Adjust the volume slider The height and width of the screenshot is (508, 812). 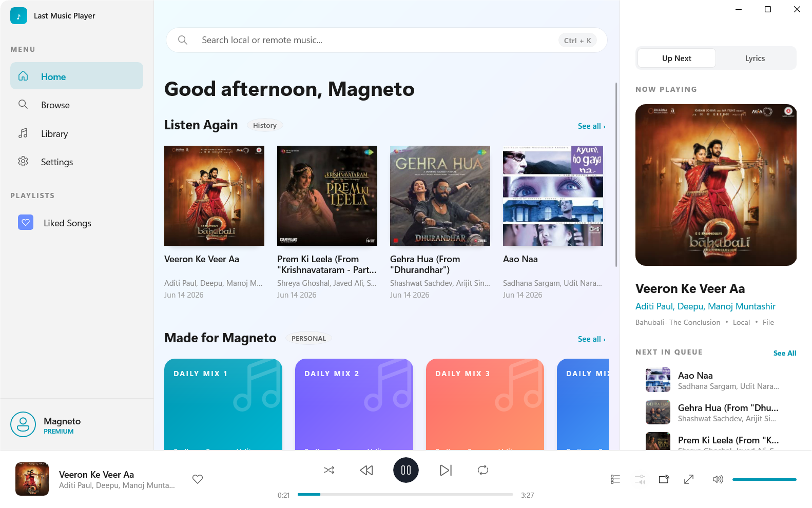coord(764,479)
